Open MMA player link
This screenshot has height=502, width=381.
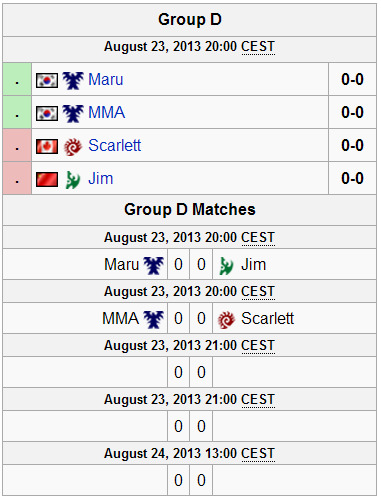(107, 113)
